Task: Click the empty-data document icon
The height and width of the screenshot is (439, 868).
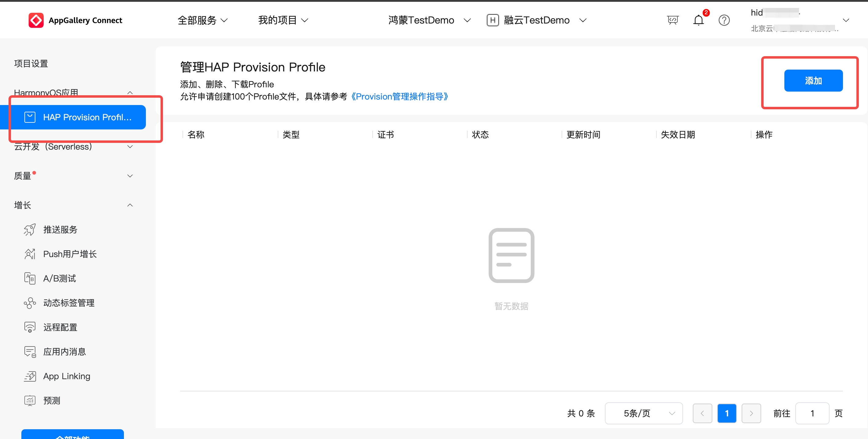Action: click(511, 255)
